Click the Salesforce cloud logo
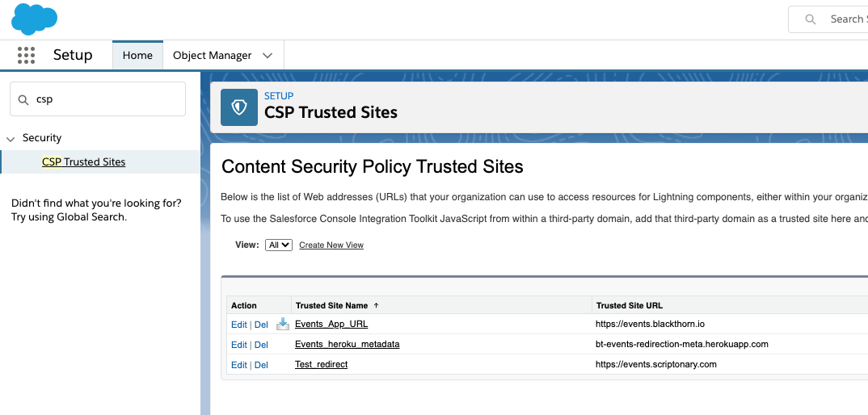Screen dimensions: 868x415 click(x=34, y=19)
